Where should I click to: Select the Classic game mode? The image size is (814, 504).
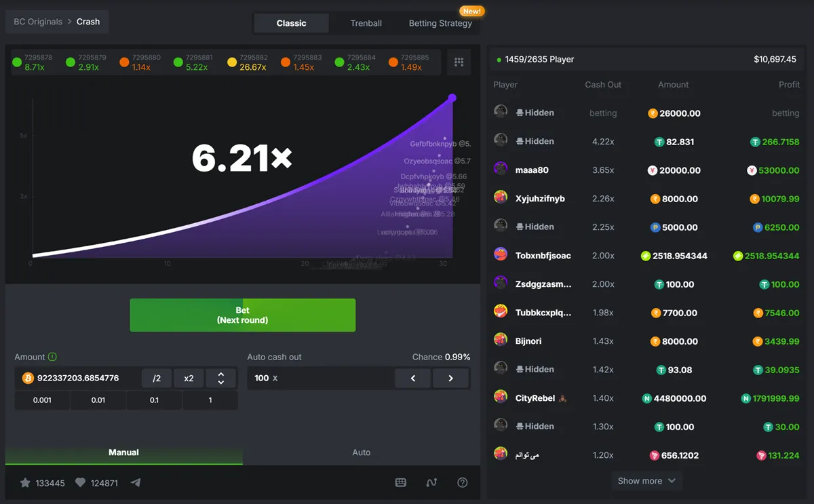click(291, 23)
